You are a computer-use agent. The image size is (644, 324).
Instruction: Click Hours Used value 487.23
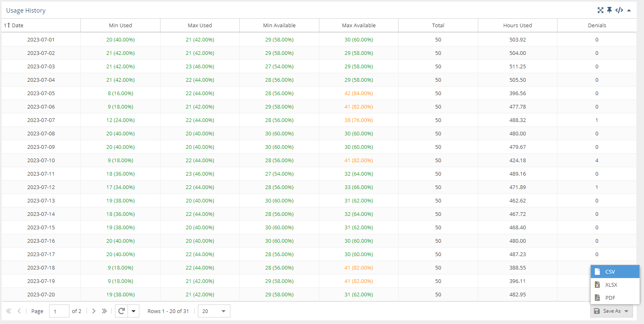518,254
